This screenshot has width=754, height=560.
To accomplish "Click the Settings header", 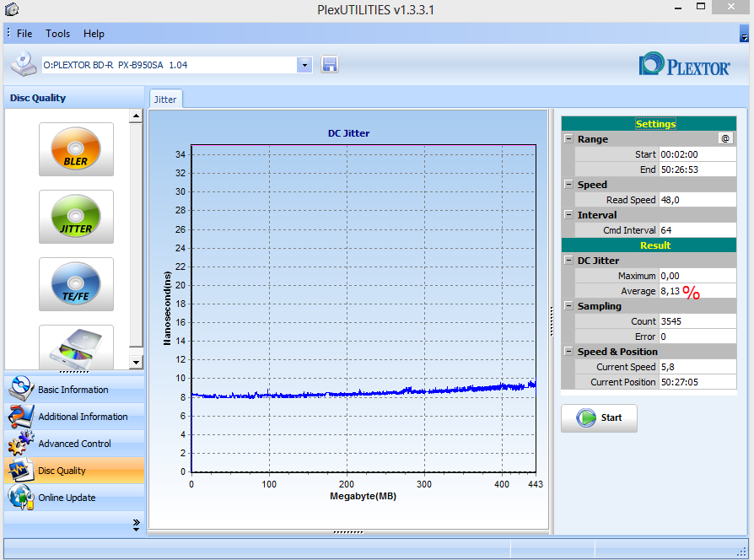I will pyautogui.click(x=649, y=123).
